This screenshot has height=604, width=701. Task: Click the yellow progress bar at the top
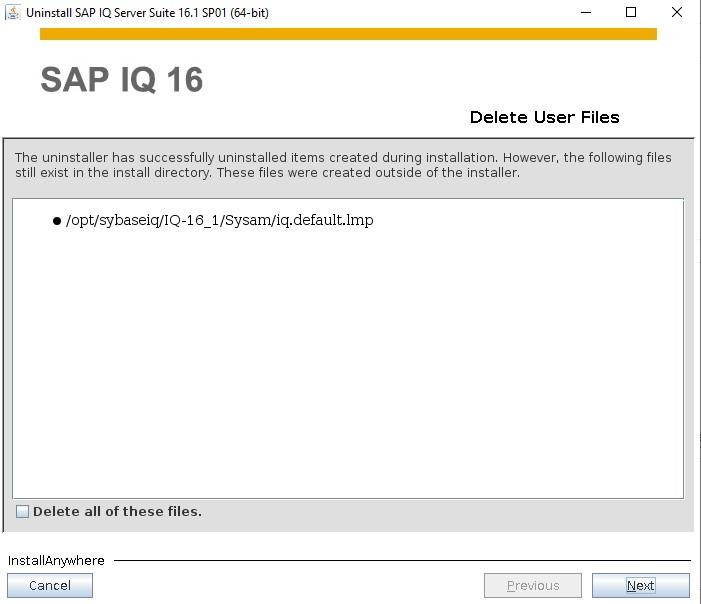click(348, 34)
